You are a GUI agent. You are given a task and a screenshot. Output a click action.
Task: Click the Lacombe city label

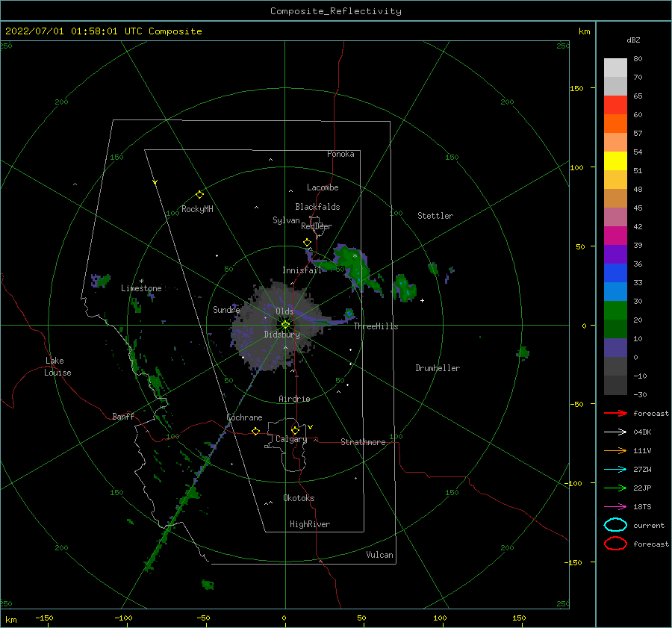coord(323,187)
